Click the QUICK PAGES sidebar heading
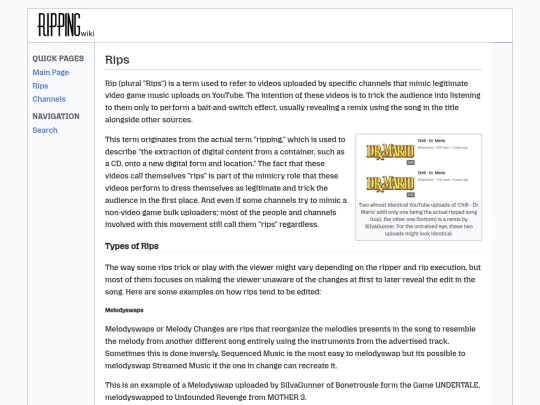The height and width of the screenshot is (405, 540). click(58, 59)
